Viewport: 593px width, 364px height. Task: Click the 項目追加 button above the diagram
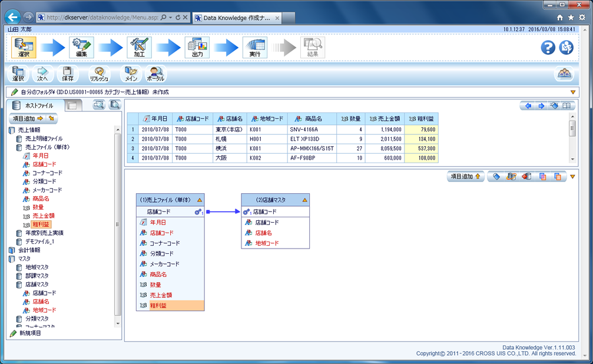coord(465,176)
